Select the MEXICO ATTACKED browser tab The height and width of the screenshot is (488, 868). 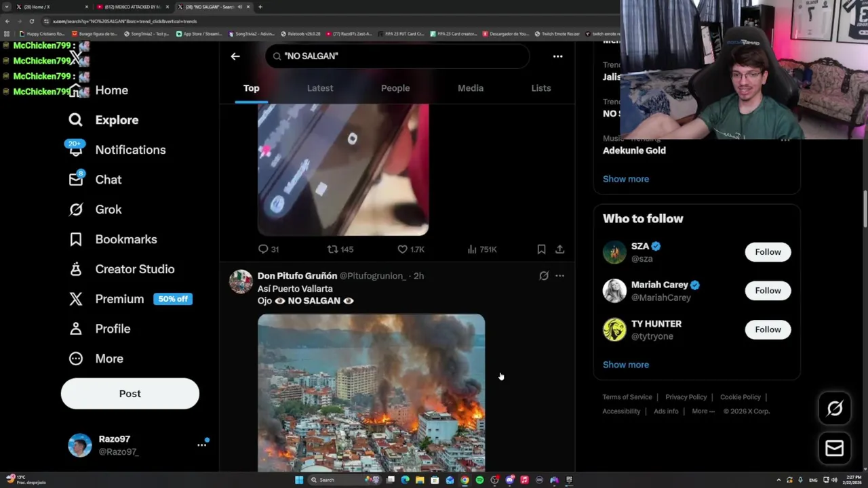coord(132,7)
